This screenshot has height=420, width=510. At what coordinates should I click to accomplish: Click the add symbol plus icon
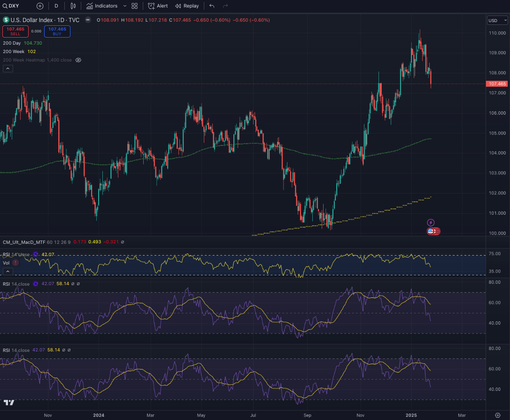40,6
